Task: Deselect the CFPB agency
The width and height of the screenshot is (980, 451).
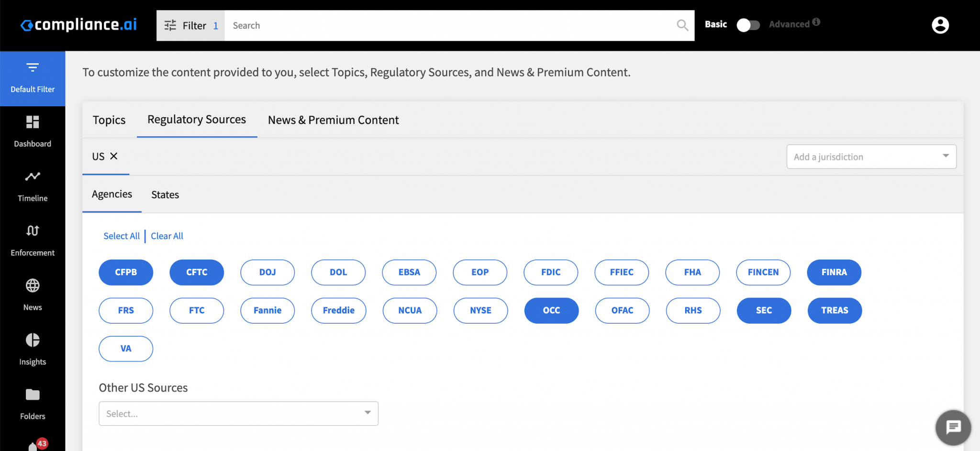Action: coord(126,272)
